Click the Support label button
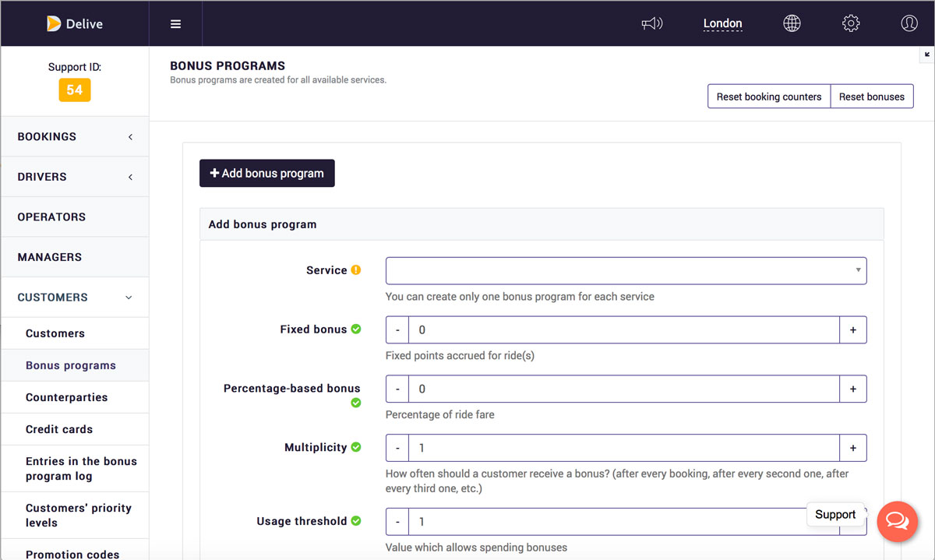 (835, 515)
